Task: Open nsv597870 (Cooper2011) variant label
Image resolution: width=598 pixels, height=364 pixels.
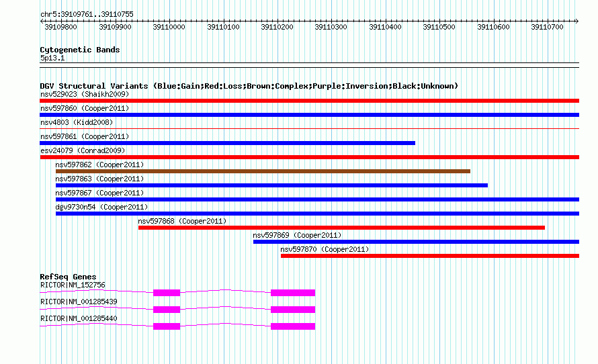Action: [x=325, y=249]
